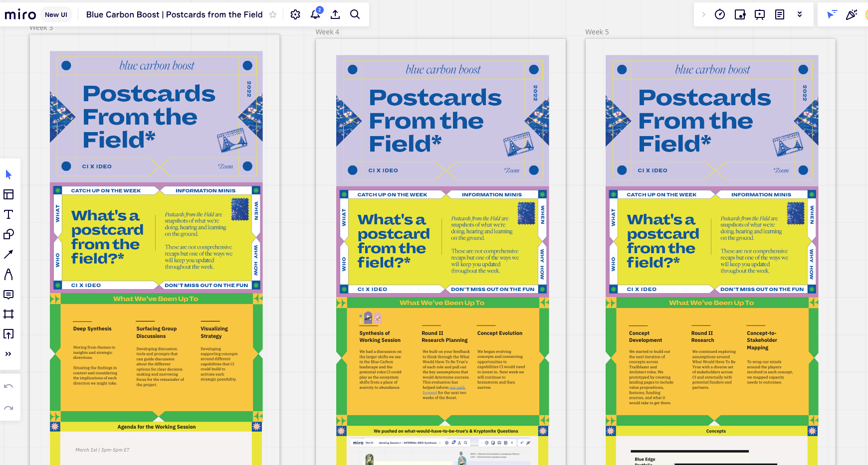Select the Comment tool

point(8,294)
